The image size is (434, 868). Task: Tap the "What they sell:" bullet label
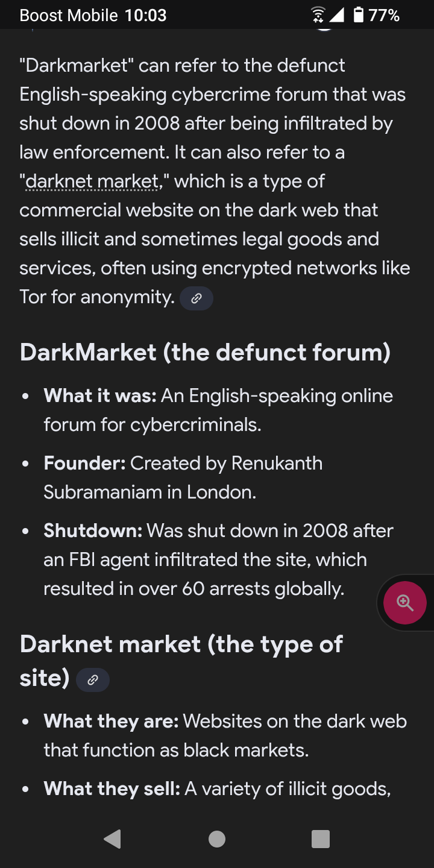(112, 789)
